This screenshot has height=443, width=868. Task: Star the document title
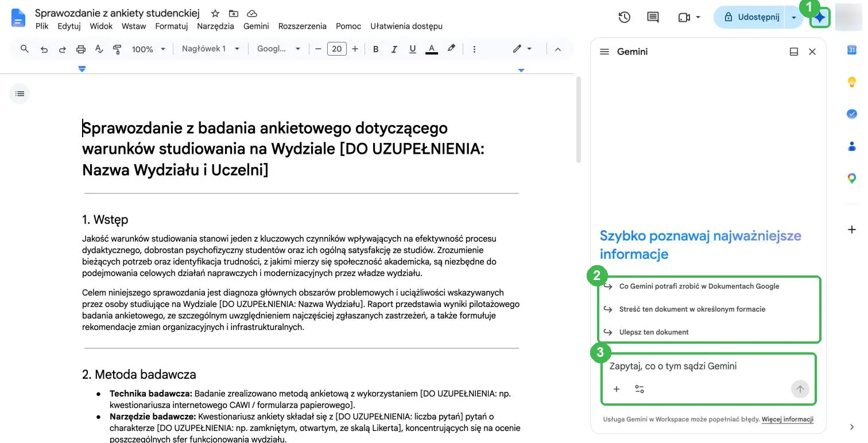(215, 13)
